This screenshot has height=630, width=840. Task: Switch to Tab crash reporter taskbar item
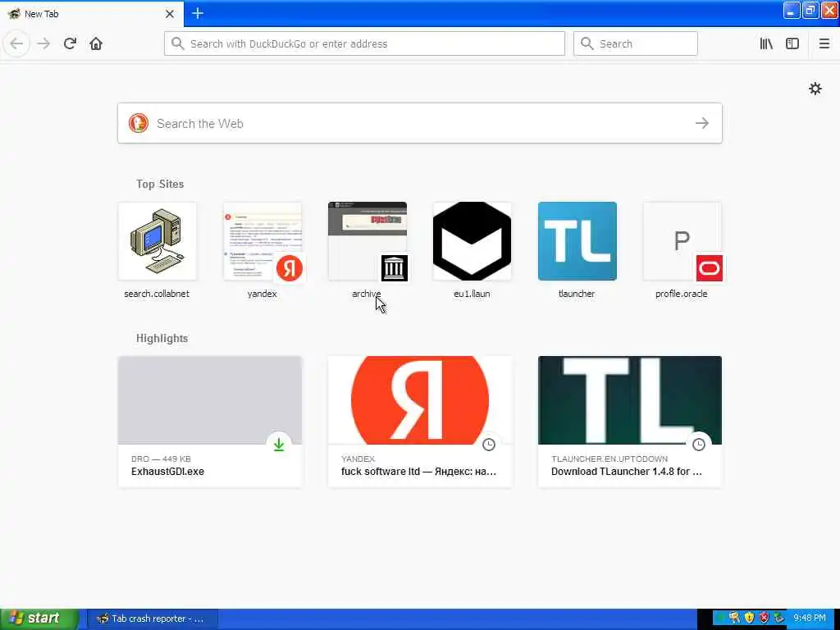(x=151, y=619)
